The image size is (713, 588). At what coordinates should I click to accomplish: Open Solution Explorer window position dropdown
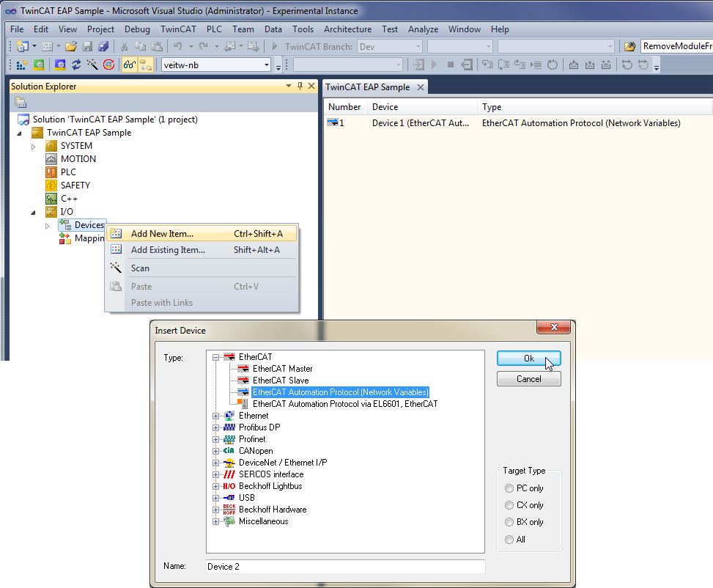tap(288, 86)
